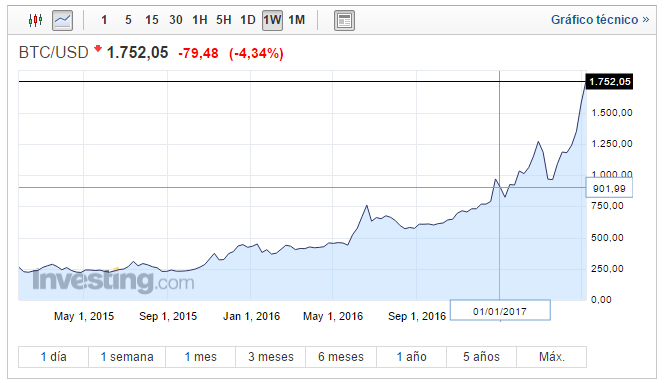Show the 3 meses range
The image size is (665, 383).
coord(271,357)
